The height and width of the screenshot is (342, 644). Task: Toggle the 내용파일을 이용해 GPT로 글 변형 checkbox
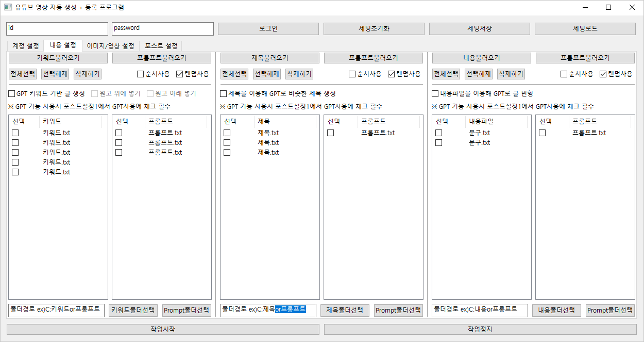(x=435, y=94)
